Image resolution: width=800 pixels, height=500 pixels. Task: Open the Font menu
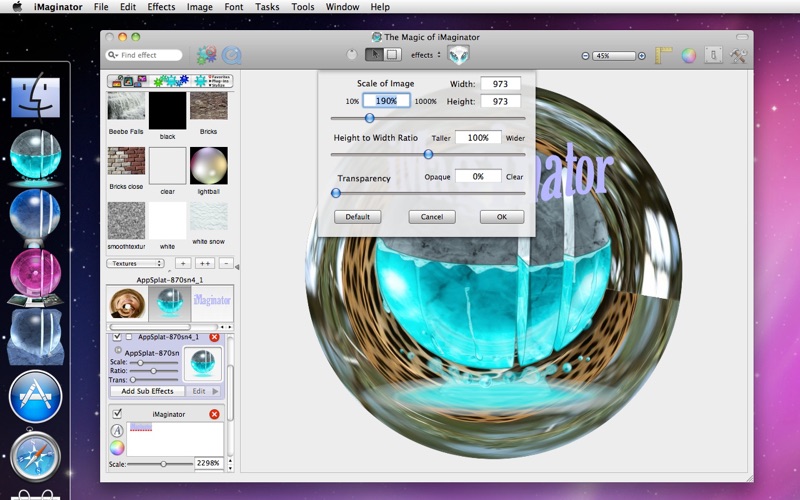(234, 7)
